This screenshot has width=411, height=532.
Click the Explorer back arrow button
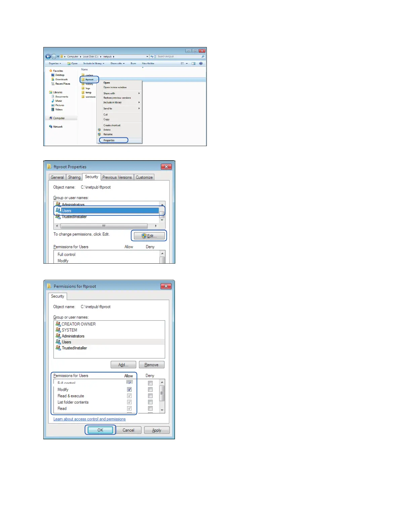(x=48, y=56)
